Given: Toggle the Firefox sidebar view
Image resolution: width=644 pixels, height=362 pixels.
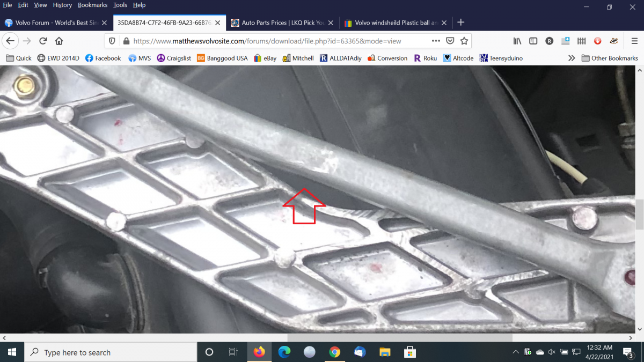Looking at the screenshot, I should 533,41.
